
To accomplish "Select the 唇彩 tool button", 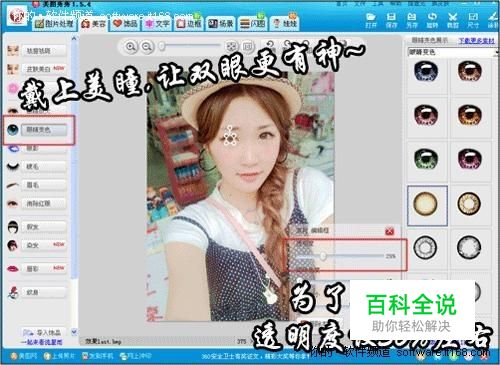I will point(44,269).
